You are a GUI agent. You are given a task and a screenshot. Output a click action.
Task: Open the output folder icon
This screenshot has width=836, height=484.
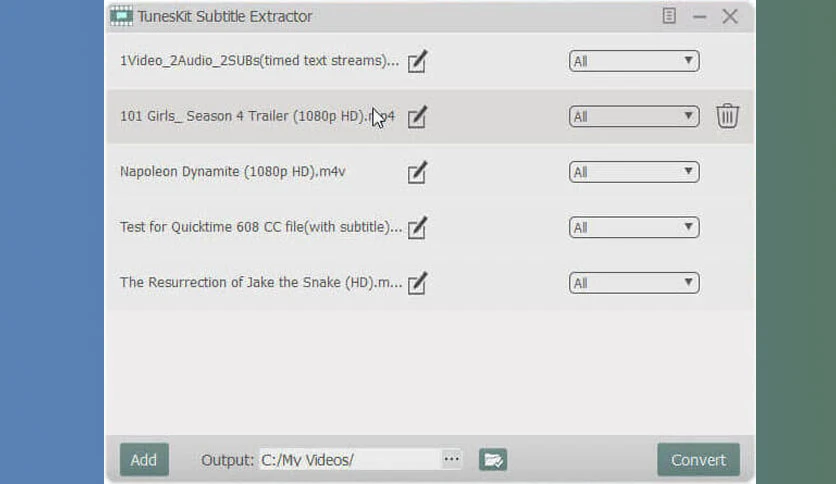(x=493, y=459)
